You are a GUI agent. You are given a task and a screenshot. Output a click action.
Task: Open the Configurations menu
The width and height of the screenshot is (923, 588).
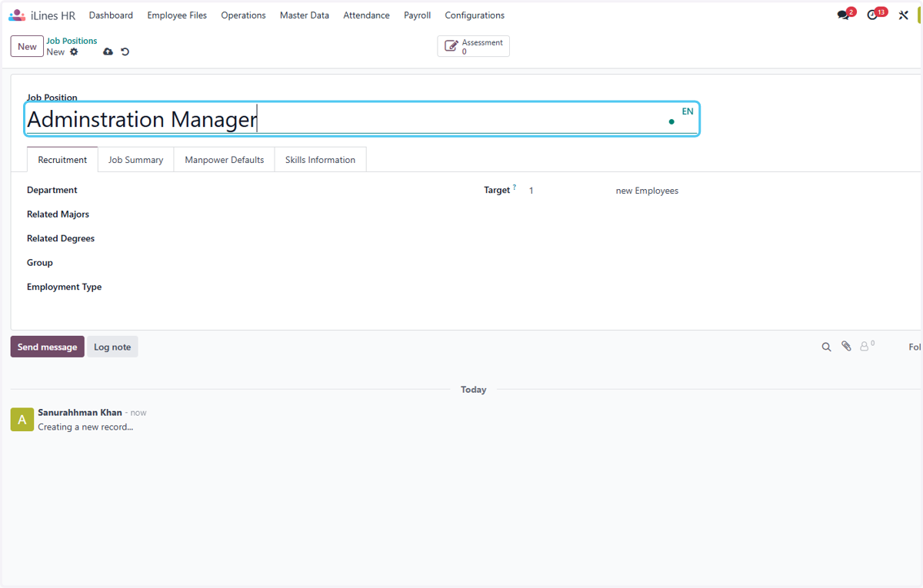coord(475,15)
